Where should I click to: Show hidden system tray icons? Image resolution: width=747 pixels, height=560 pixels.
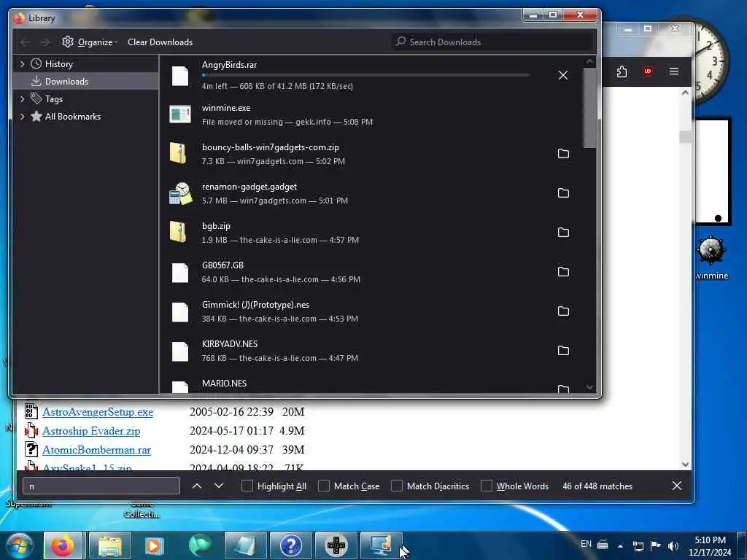(x=620, y=545)
